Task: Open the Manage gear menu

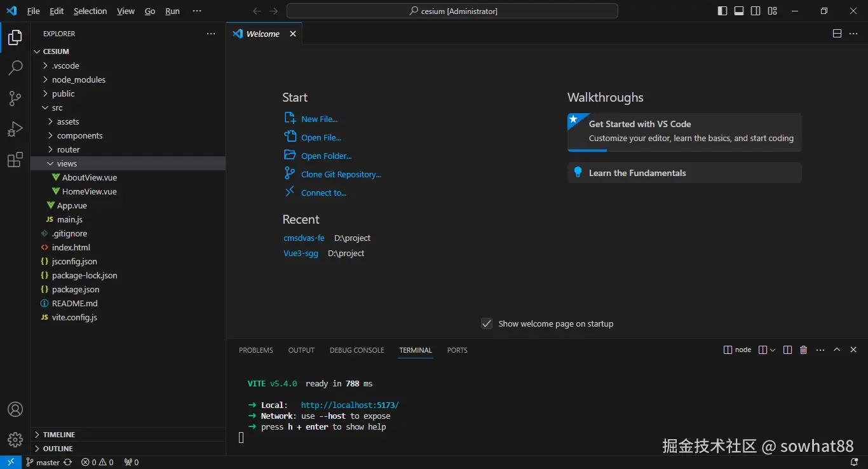Action: [x=15, y=439]
